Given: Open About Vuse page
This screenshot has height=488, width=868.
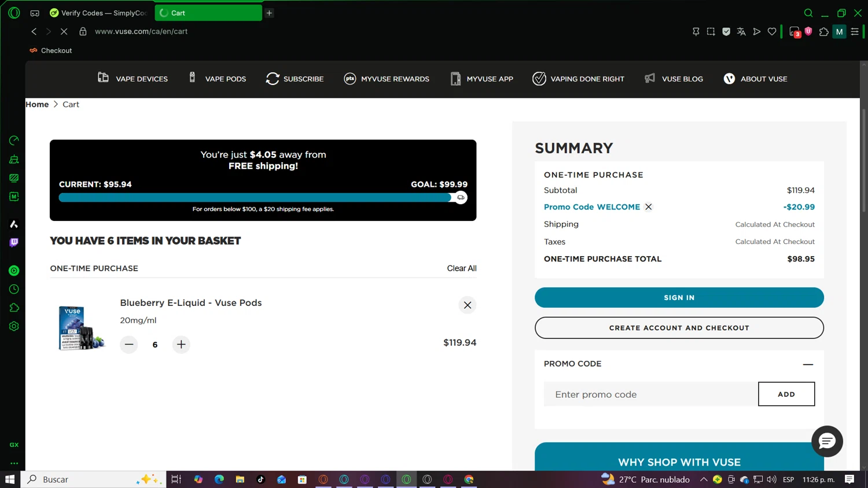Looking at the screenshot, I should click(755, 79).
